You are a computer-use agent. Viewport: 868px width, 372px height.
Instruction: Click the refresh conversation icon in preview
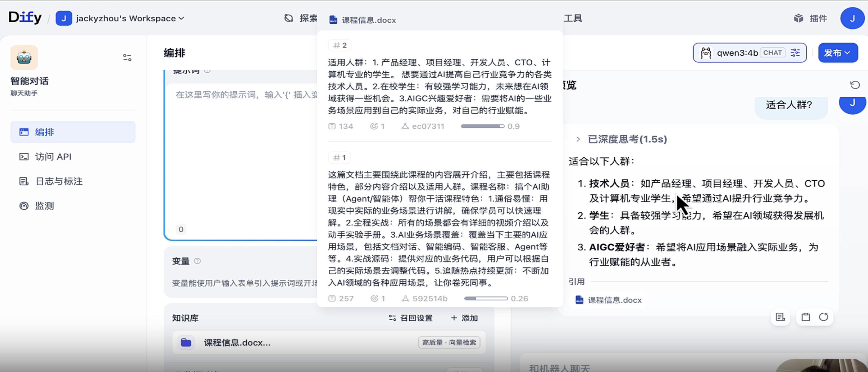pyautogui.click(x=855, y=85)
